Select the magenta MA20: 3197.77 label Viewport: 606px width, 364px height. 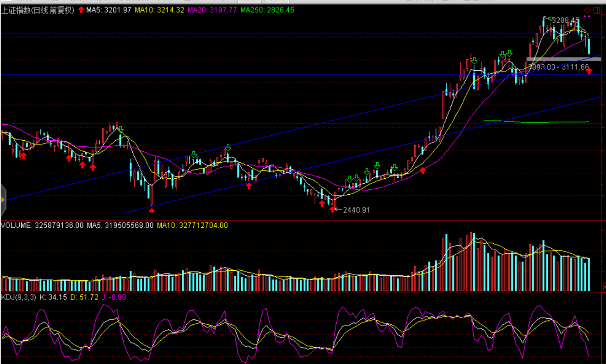tap(212, 10)
